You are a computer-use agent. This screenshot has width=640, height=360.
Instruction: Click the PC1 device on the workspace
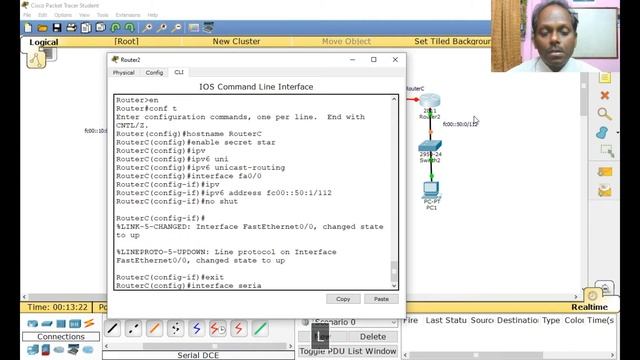(431, 190)
